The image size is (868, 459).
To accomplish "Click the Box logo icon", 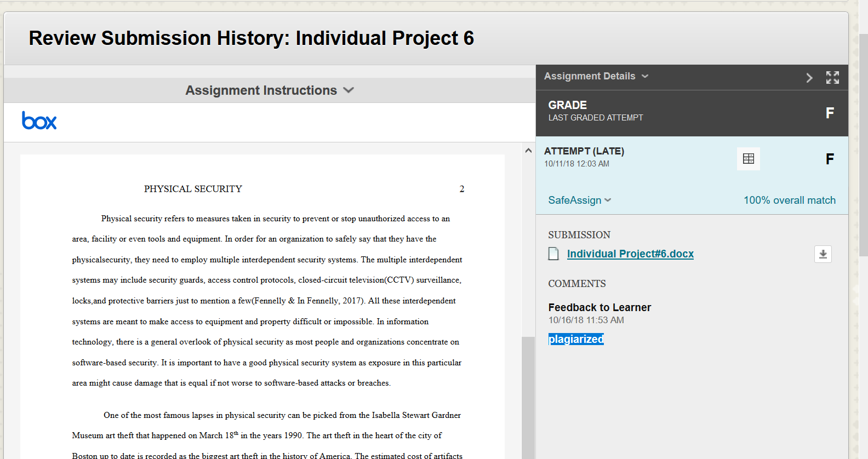I will click(39, 121).
